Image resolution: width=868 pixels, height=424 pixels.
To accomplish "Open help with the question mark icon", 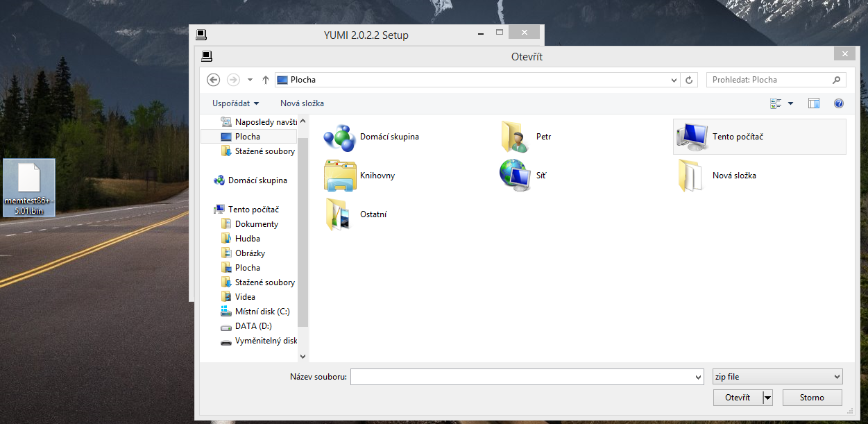I will click(839, 103).
